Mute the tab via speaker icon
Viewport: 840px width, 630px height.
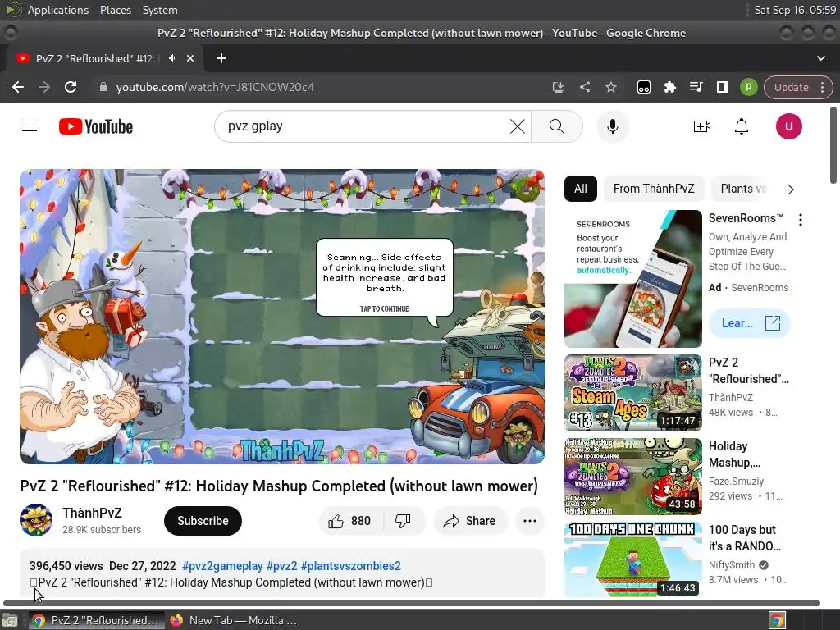(x=172, y=58)
